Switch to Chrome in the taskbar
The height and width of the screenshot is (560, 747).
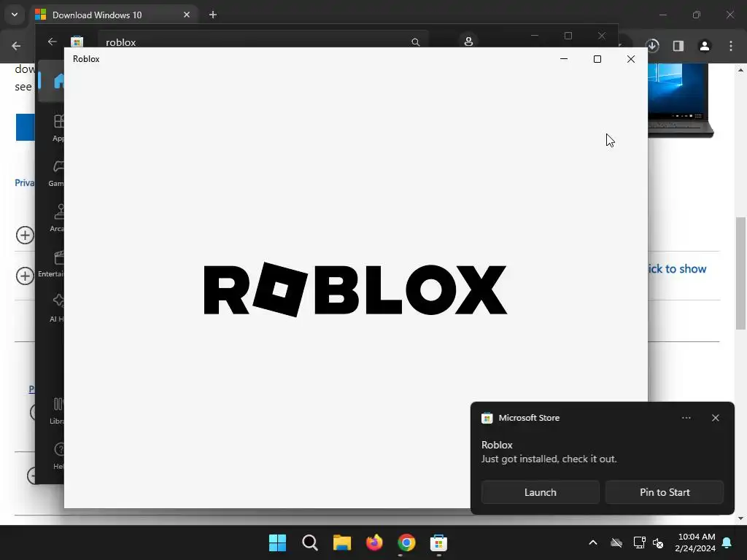coord(406,542)
